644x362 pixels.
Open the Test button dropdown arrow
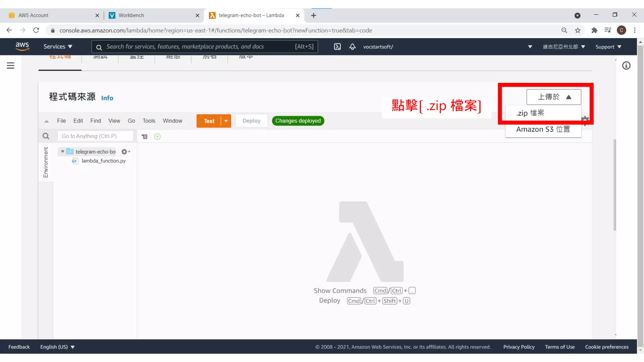226,121
